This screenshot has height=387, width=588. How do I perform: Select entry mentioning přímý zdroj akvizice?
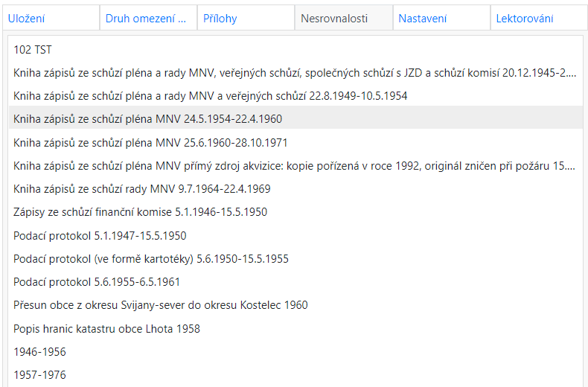[x=294, y=165]
